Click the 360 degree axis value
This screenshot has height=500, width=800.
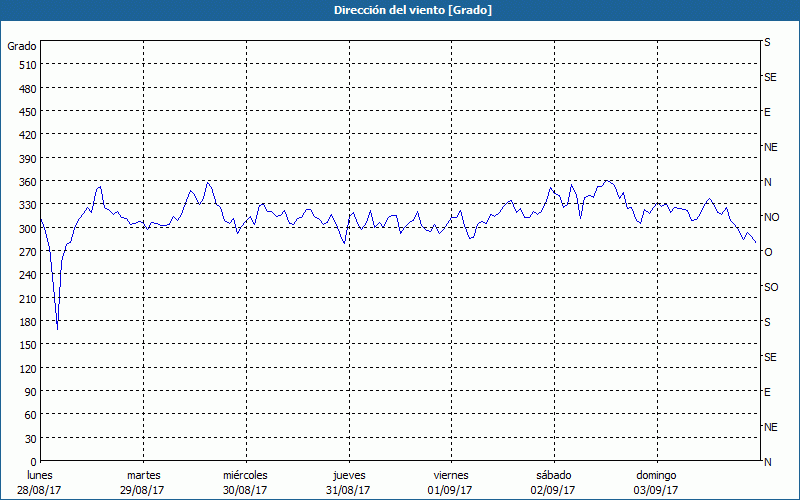(x=27, y=182)
